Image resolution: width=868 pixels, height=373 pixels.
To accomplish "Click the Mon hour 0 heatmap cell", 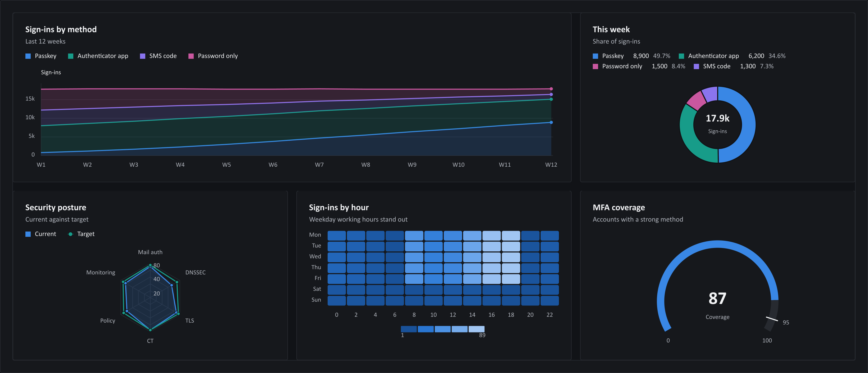I will pos(337,236).
